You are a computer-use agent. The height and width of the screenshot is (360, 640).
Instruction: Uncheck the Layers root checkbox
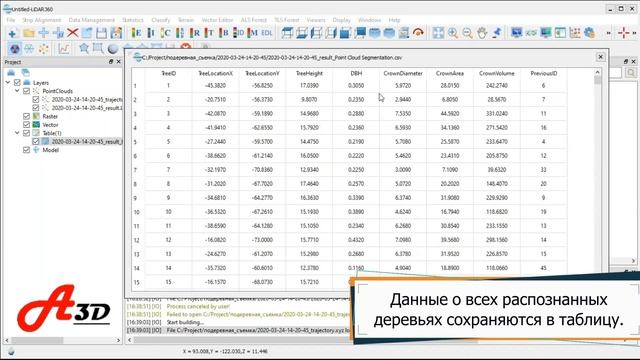coord(17,82)
